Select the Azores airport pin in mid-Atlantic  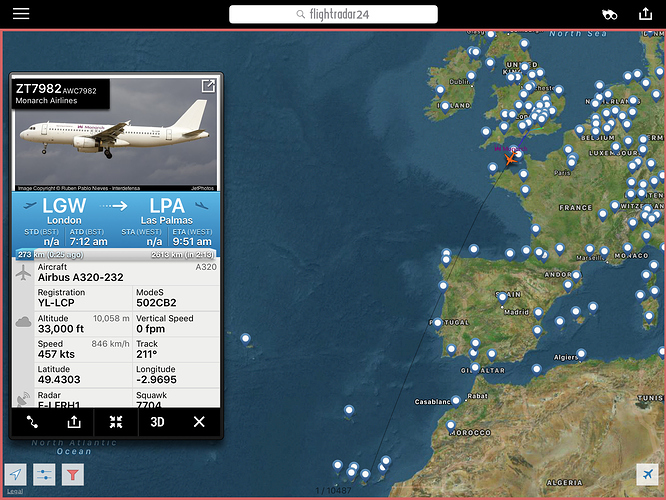[246, 339]
